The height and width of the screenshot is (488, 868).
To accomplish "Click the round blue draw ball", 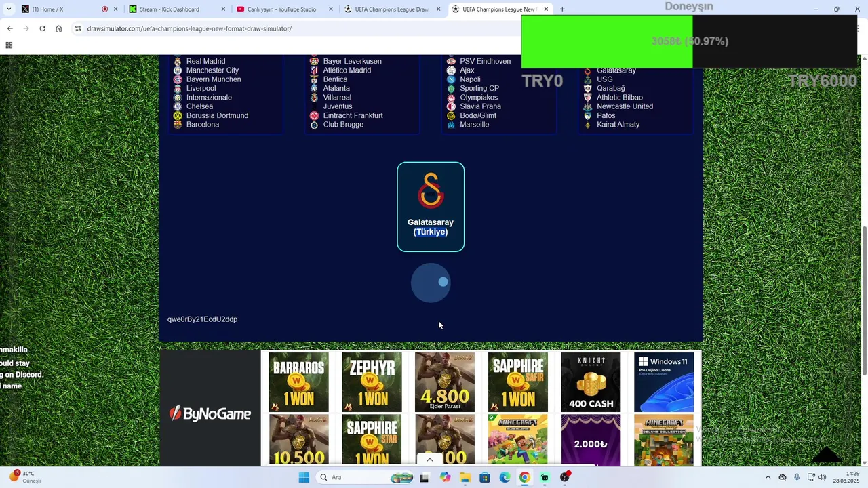I will click(431, 283).
